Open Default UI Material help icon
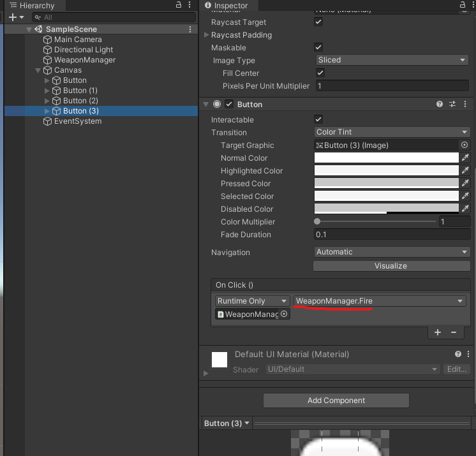The height and width of the screenshot is (456, 476). pyautogui.click(x=458, y=354)
